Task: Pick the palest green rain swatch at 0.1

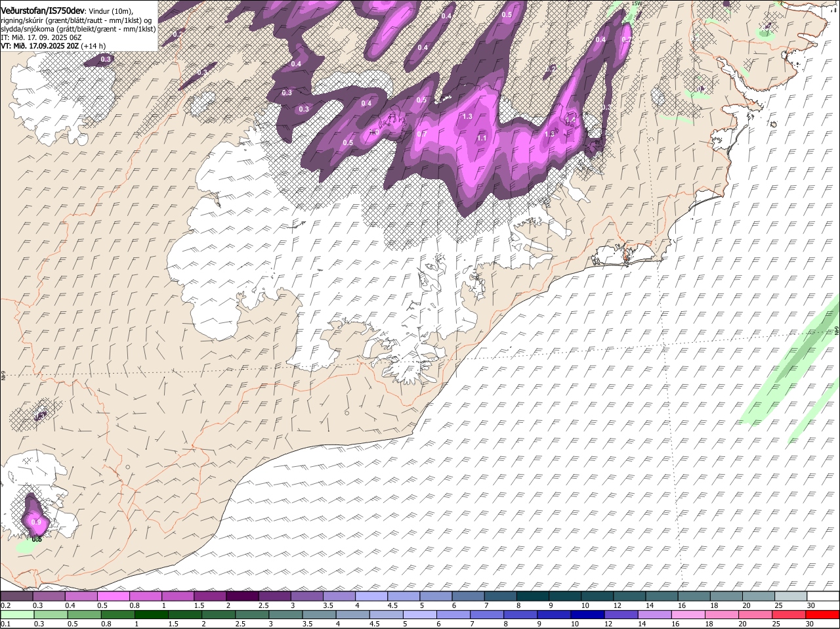Action: pos(17,615)
